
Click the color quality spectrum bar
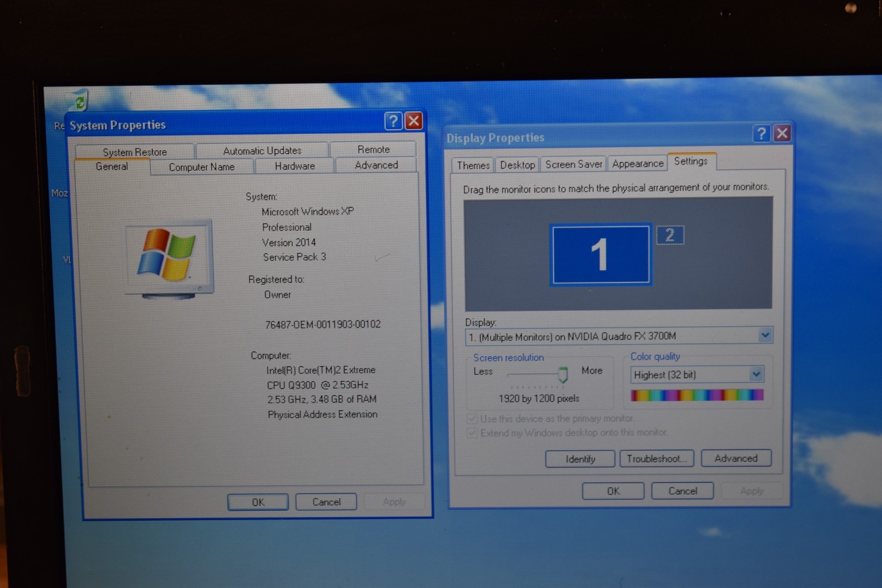(697, 395)
